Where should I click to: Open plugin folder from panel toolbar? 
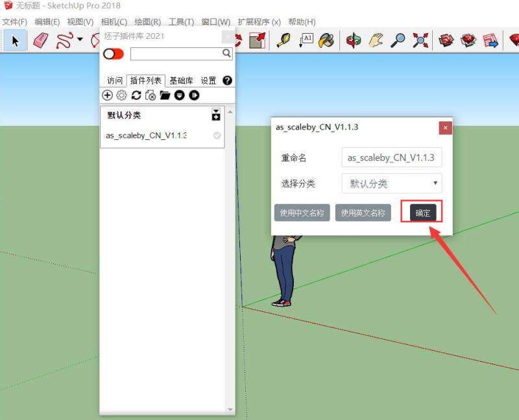[164, 95]
